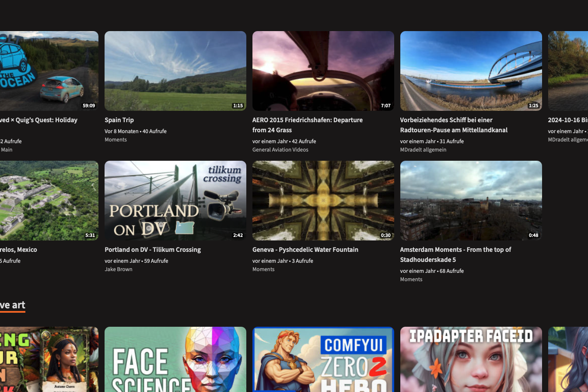Open the Mexico aerial ruins thumbnail
588x392 pixels.
tap(49, 201)
